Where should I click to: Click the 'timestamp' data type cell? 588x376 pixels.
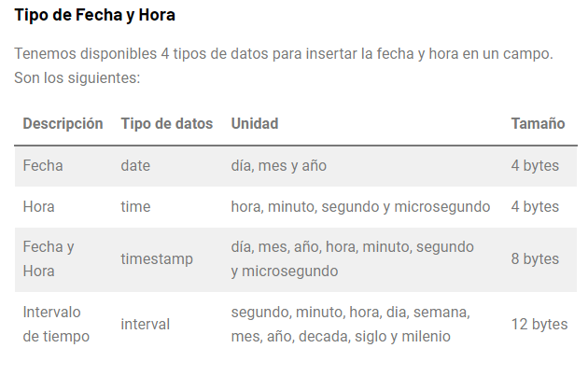pos(157,259)
